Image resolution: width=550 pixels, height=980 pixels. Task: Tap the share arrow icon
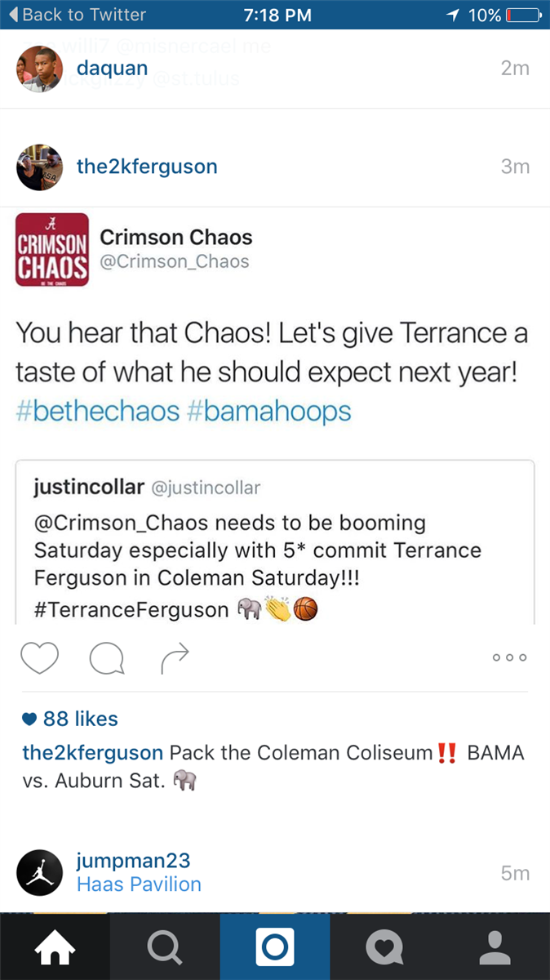(175, 658)
